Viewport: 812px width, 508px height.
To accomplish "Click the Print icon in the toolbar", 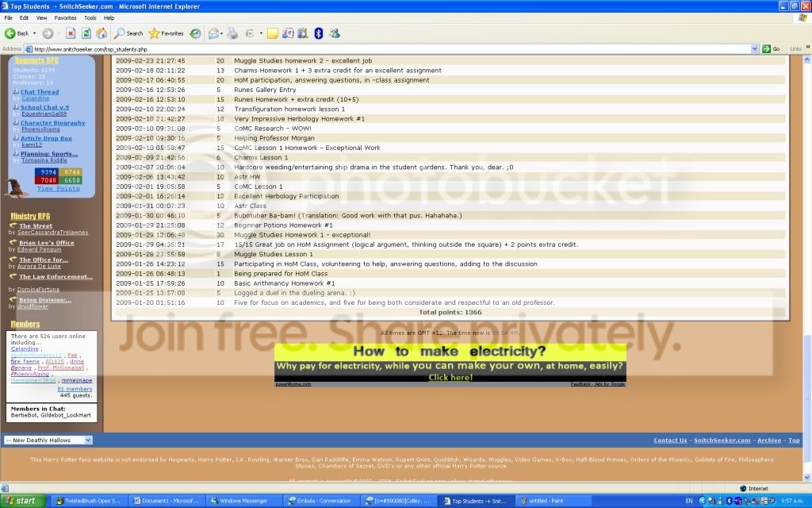I will point(233,33).
